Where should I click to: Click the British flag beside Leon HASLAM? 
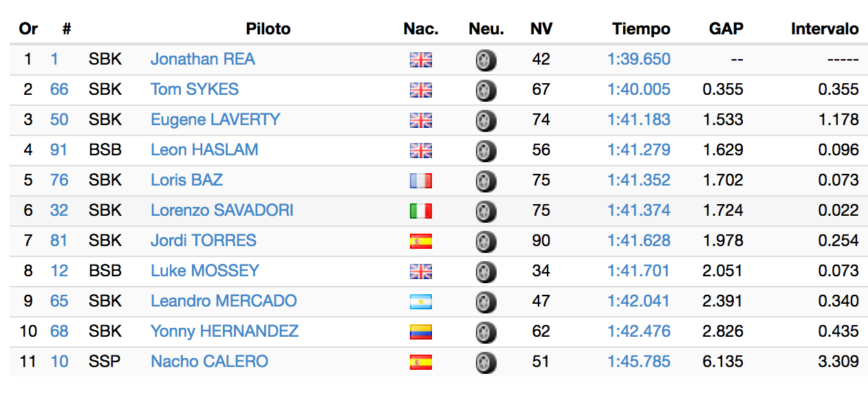point(421,151)
